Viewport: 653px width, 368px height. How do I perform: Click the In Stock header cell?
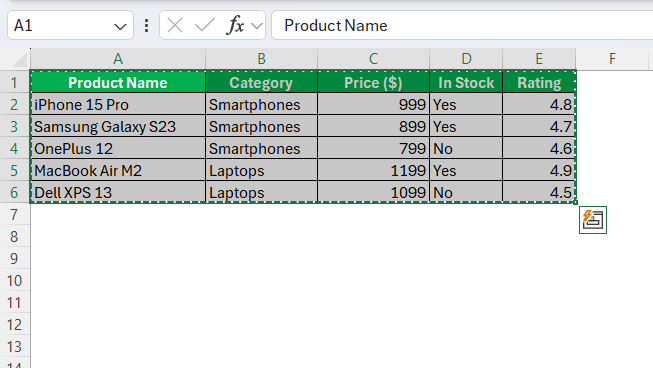[x=466, y=82]
